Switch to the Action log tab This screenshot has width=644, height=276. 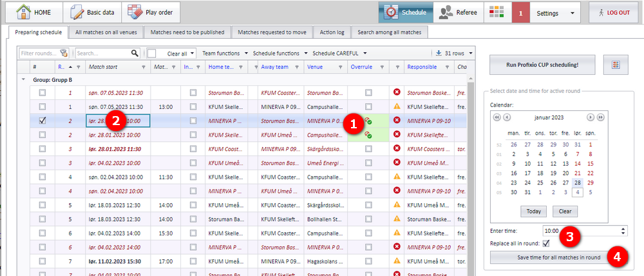[332, 32]
